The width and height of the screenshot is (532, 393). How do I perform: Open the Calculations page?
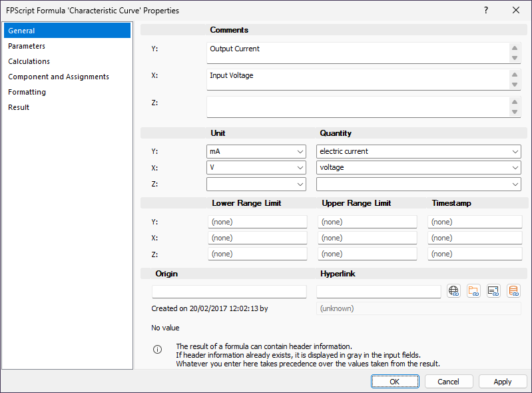point(29,61)
